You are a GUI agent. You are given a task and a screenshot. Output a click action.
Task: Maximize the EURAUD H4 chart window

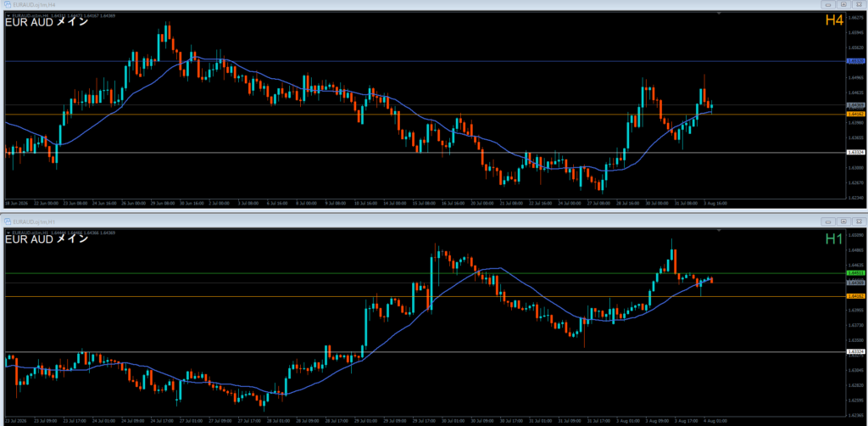[x=843, y=4]
